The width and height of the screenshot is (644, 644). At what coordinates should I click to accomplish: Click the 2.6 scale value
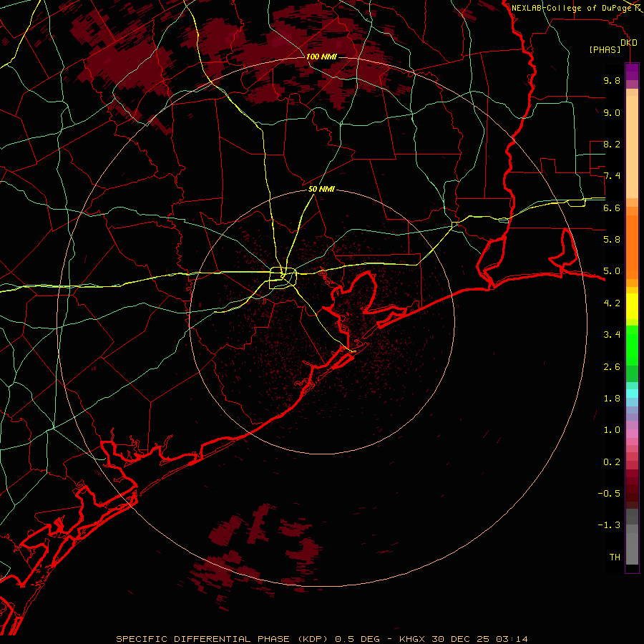pyautogui.click(x=612, y=367)
